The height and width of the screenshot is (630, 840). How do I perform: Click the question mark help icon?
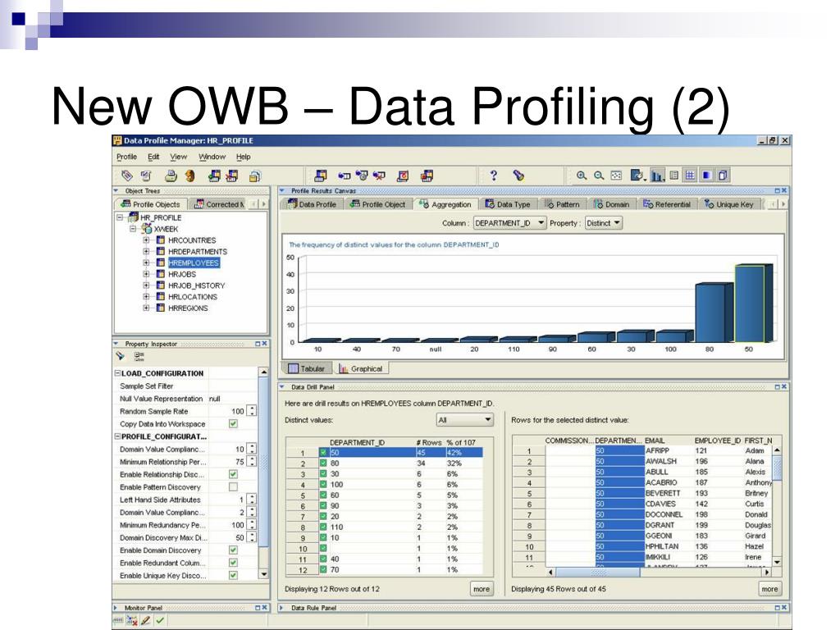pos(493,176)
